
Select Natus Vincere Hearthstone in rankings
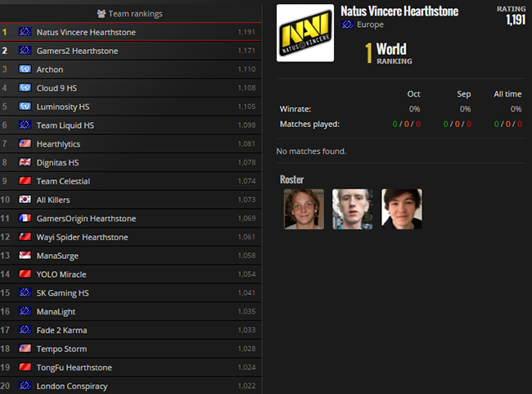tap(86, 32)
